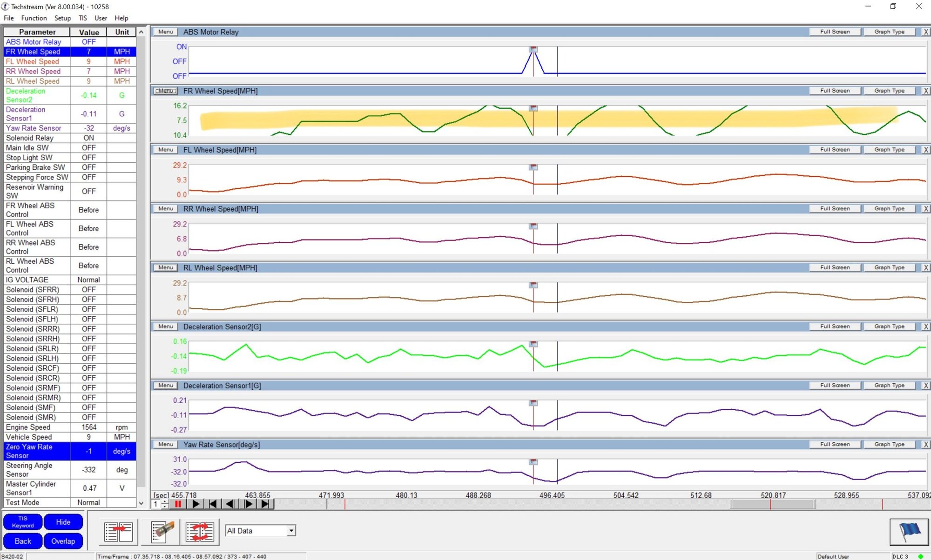Open the Function menu

(34, 18)
